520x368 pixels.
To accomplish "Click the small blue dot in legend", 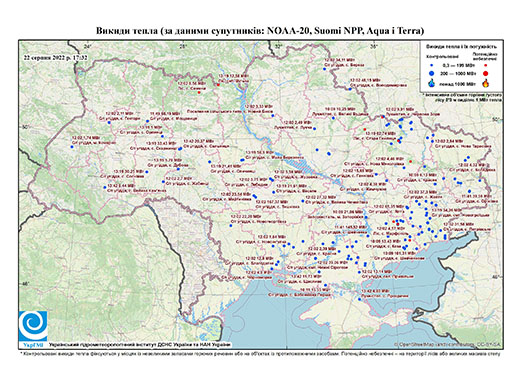I will [x=432, y=65].
